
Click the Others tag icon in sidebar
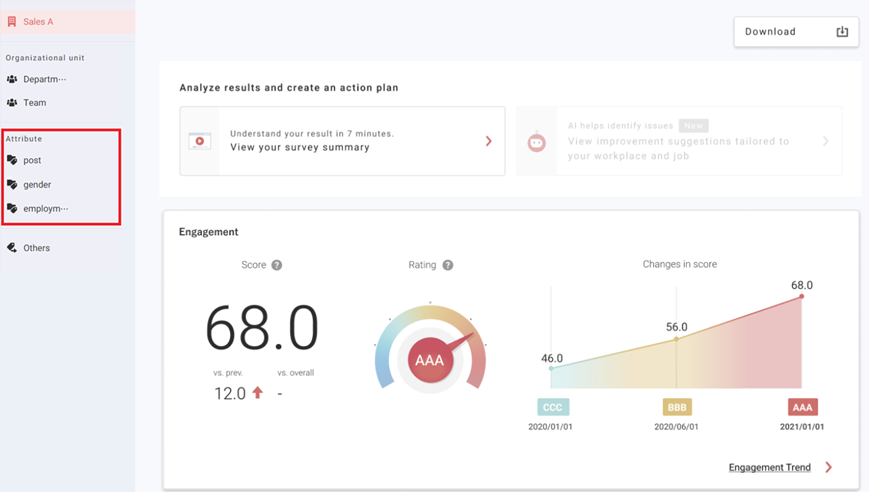pyautogui.click(x=12, y=248)
